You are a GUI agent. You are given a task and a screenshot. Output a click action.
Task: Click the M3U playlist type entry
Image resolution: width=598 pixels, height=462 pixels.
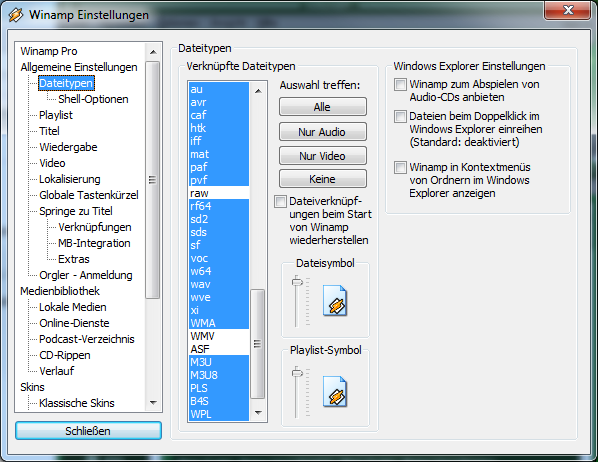(x=219, y=362)
